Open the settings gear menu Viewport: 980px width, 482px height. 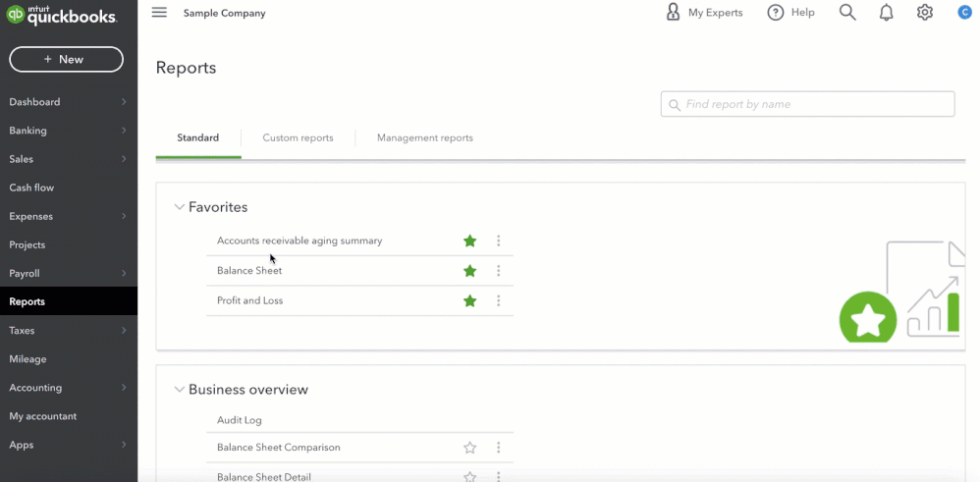925,13
